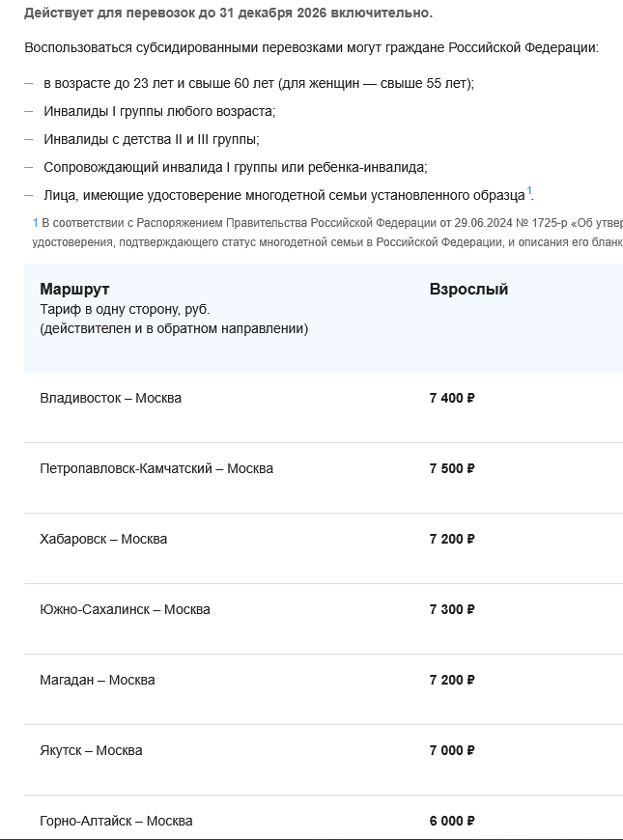Click the Южно-Сахалинск – Москва route
Screen dimensions: 623x840
click(x=125, y=609)
